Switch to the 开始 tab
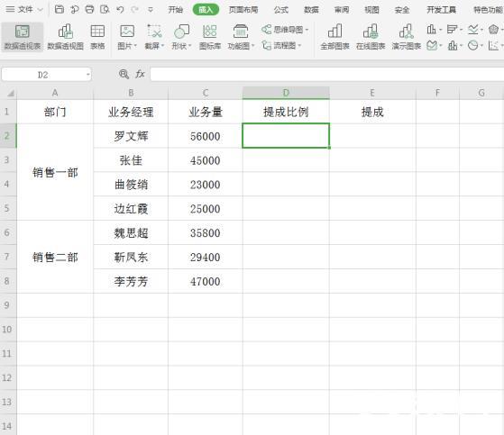 [176, 10]
